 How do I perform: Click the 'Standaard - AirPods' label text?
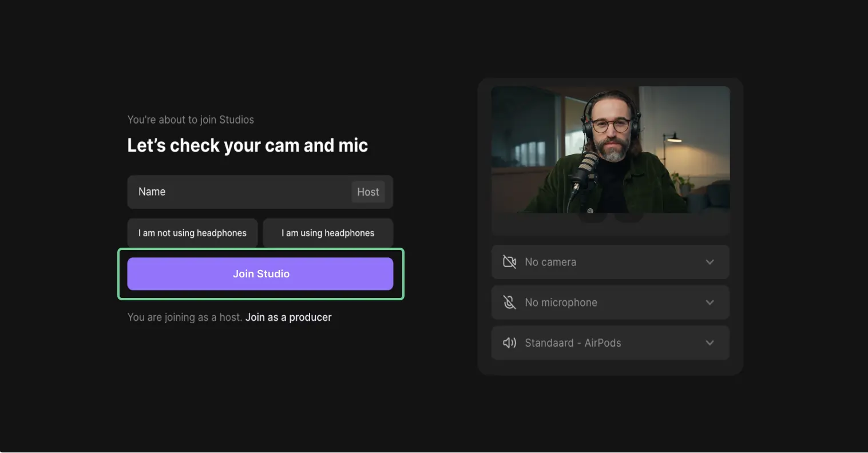point(573,343)
